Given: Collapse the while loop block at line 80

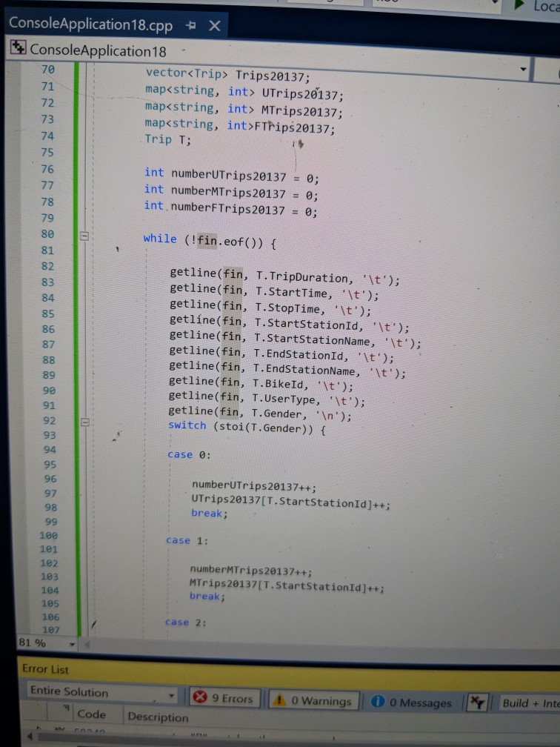Looking at the screenshot, I should tap(84, 236).
